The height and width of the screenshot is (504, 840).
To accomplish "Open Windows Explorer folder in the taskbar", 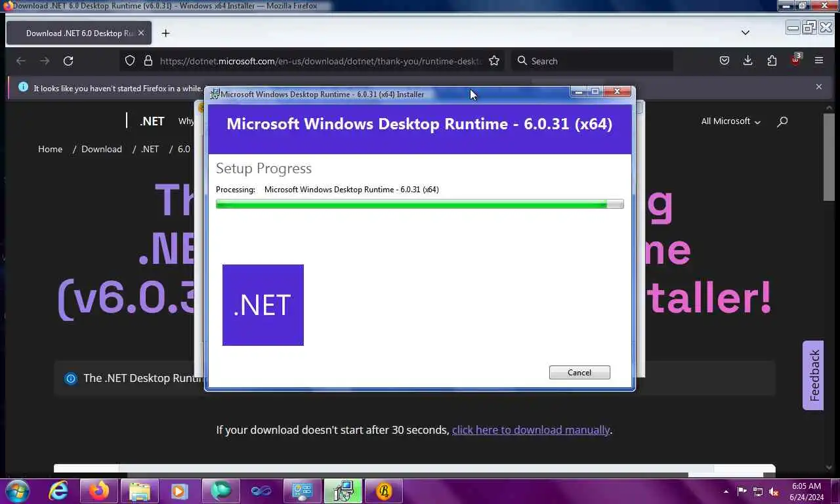I will coord(140,491).
